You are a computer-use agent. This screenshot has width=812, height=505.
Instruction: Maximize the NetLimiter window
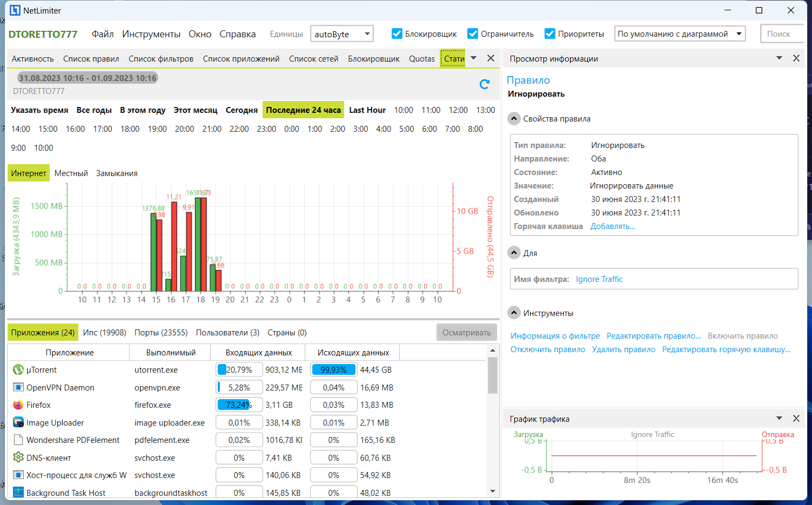point(759,10)
